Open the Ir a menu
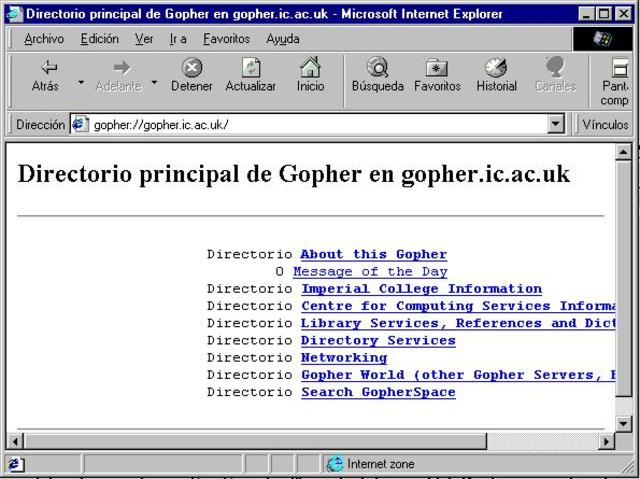The height and width of the screenshot is (479, 640). pos(178,39)
